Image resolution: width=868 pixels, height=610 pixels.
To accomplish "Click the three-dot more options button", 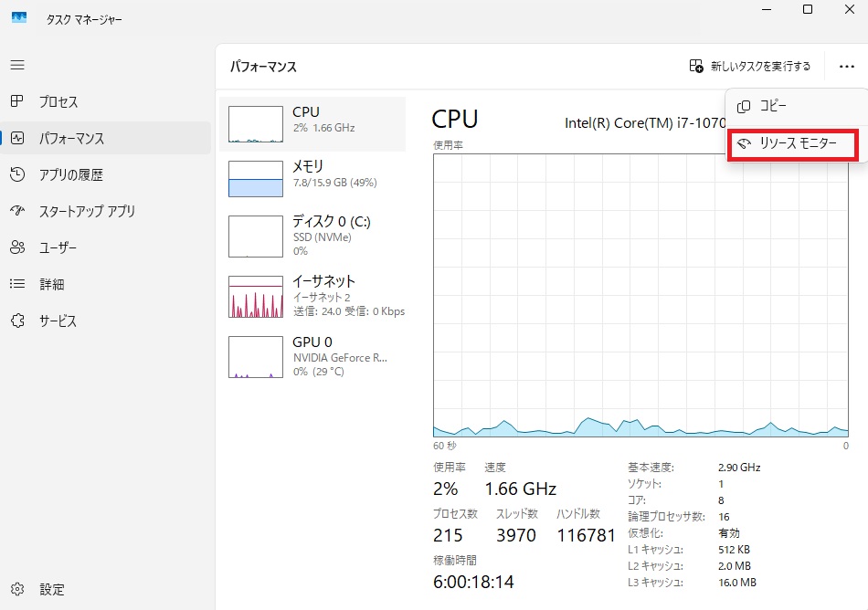I will tap(843, 66).
